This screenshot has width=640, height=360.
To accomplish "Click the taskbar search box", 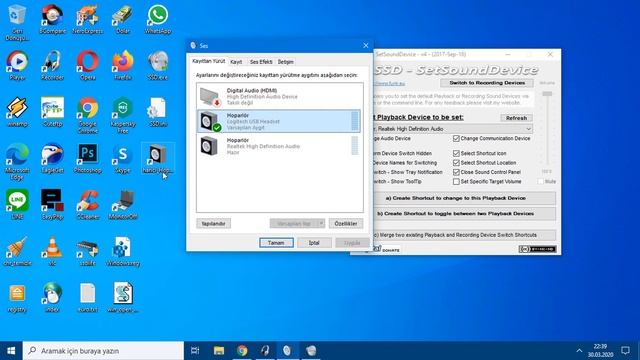I will click(x=103, y=351).
